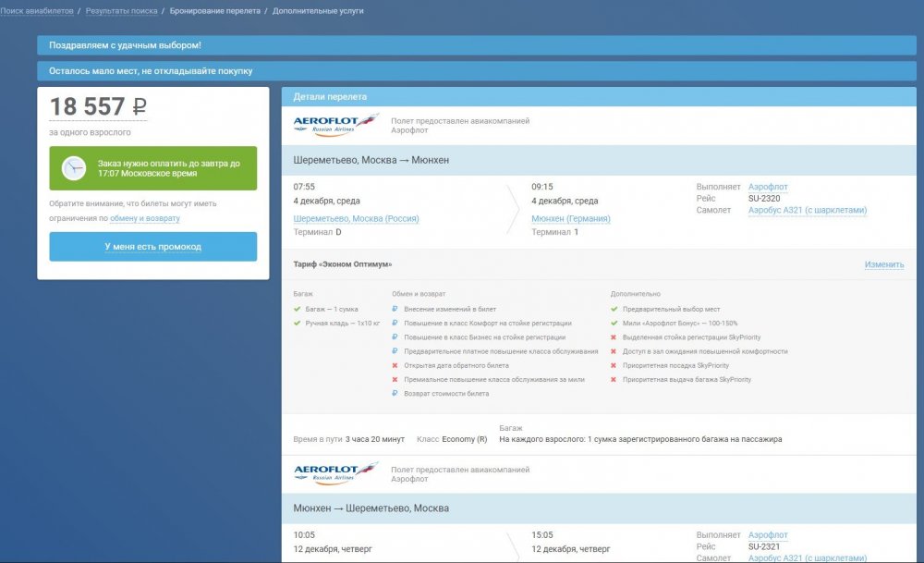
Task: Click the green check icon beside 'Багаж — 1 сумка'
Action: click(x=297, y=309)
